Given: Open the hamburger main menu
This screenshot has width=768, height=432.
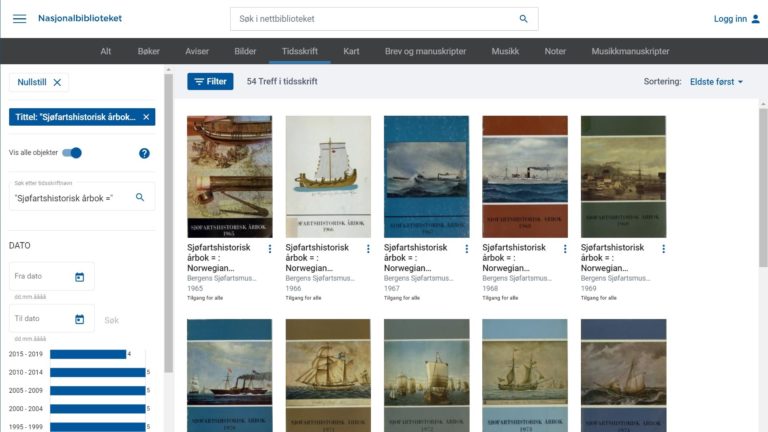Looking at the screenshot, I should [20, 19].
